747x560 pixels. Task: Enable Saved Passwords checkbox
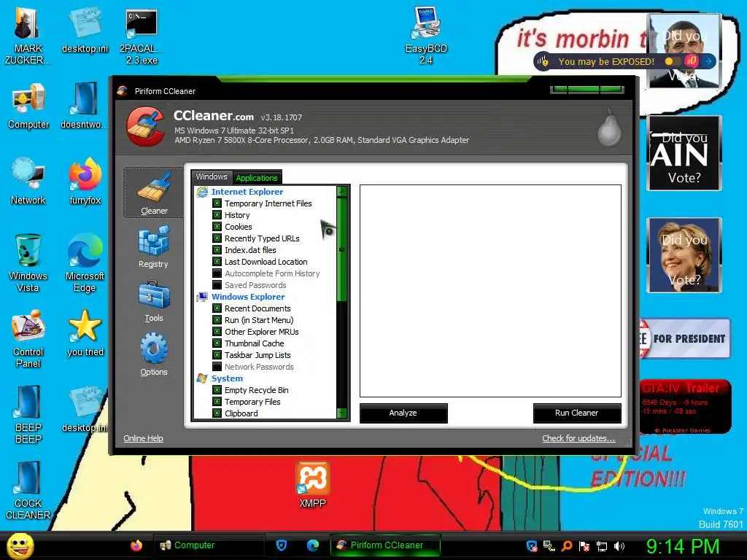click(x=217, y=285)
